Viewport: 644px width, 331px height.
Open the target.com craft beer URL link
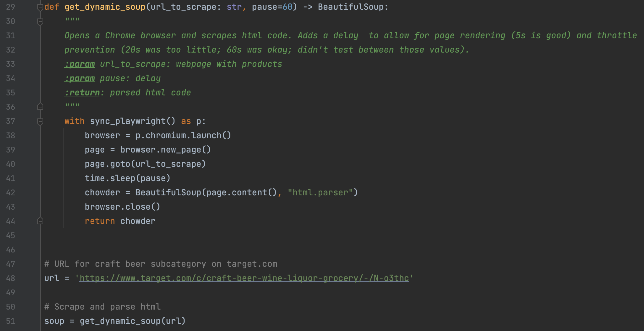[x=244, y=278]
